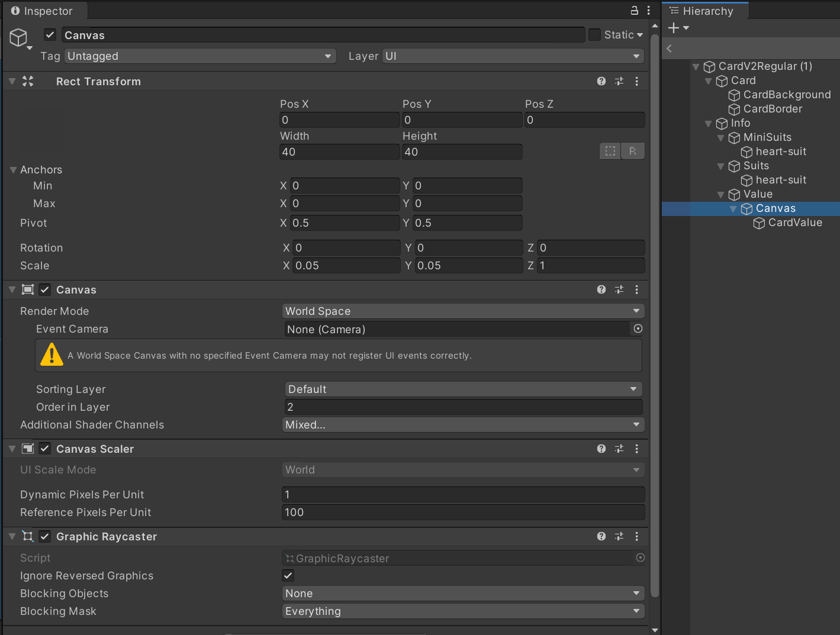Click the padlock icon at the Inspector top right
The image size is (840, 635).
(633, 10)
